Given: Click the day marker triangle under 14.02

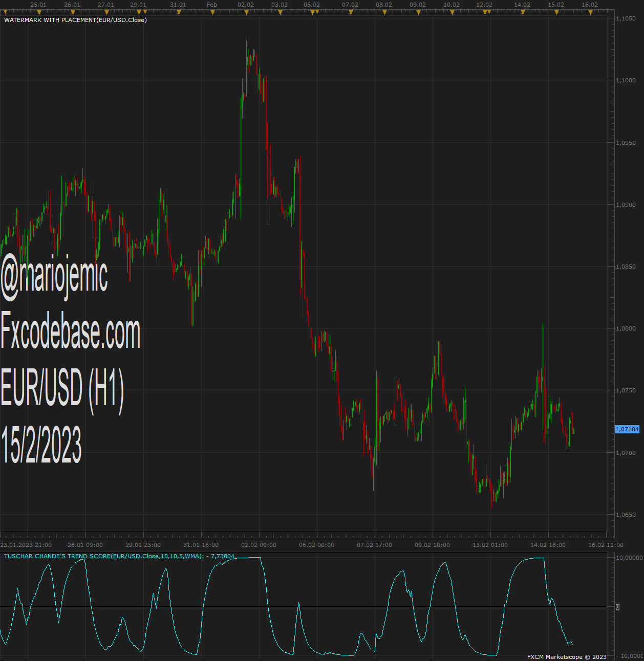Looking at the screenshot, I should (x=523, y=12).
